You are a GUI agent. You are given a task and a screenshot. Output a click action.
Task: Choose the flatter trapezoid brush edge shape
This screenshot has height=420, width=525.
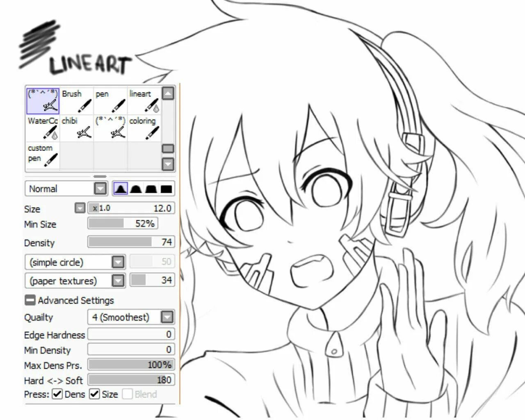pos(151,189)
